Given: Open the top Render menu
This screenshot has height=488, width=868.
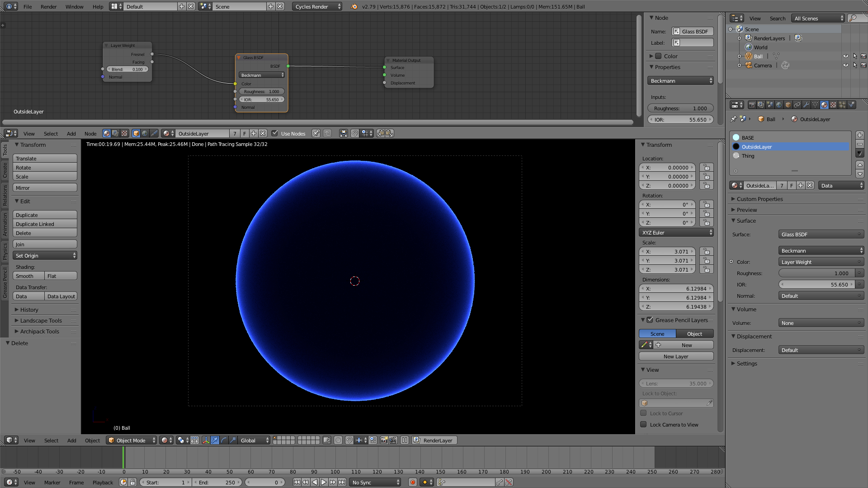Looking at the screenshot, I should pos(49,7).
